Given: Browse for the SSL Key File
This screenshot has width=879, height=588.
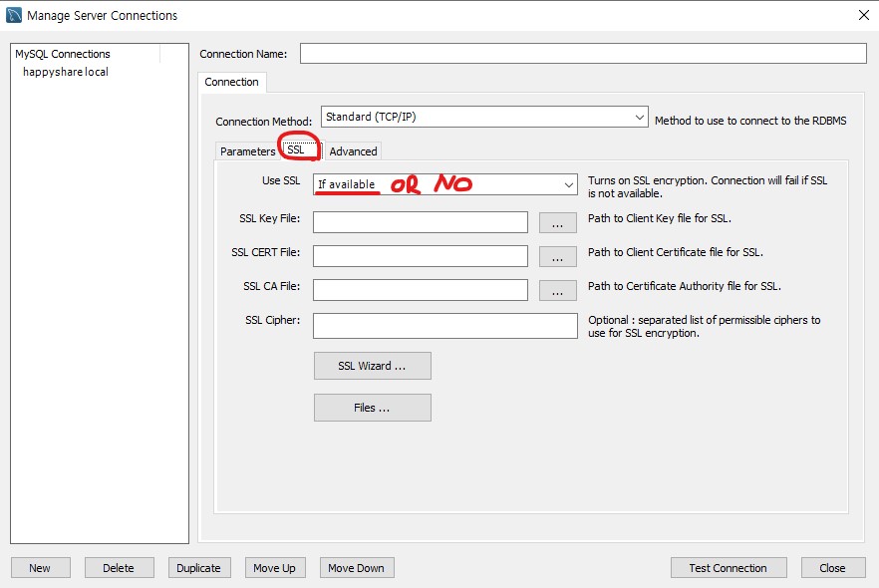Looking at the screenshot, I should [558, 222].
